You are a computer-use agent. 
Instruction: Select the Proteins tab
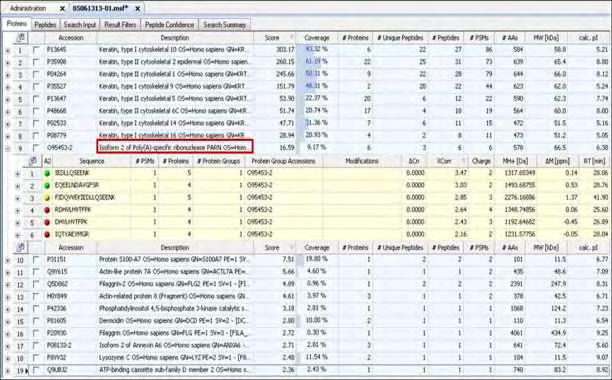tap(17, 24)
